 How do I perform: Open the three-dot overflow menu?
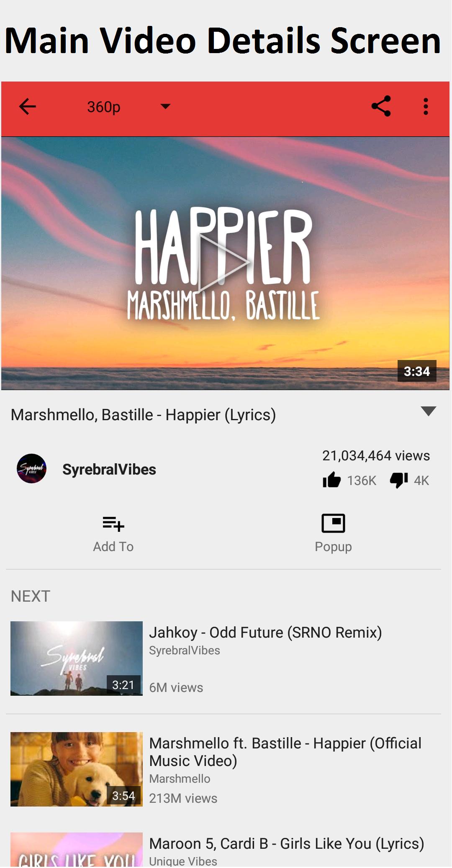(x=426, y=107)
